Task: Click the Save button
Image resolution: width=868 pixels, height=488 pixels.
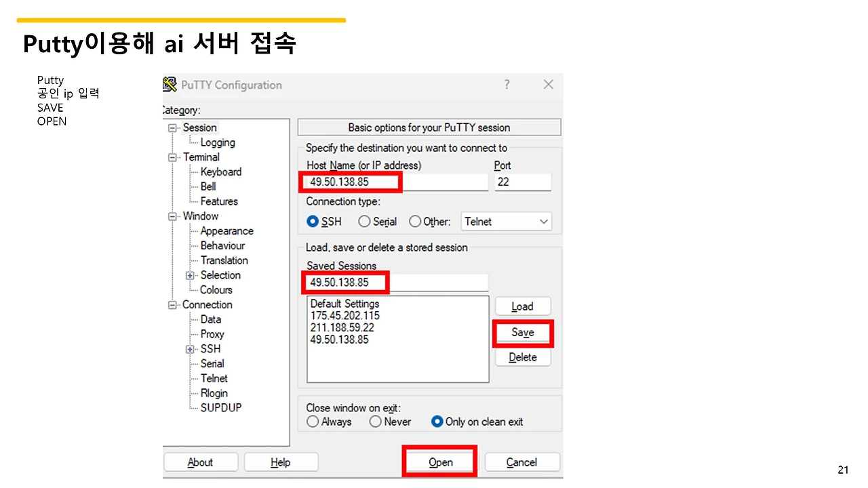Action: 522,332
